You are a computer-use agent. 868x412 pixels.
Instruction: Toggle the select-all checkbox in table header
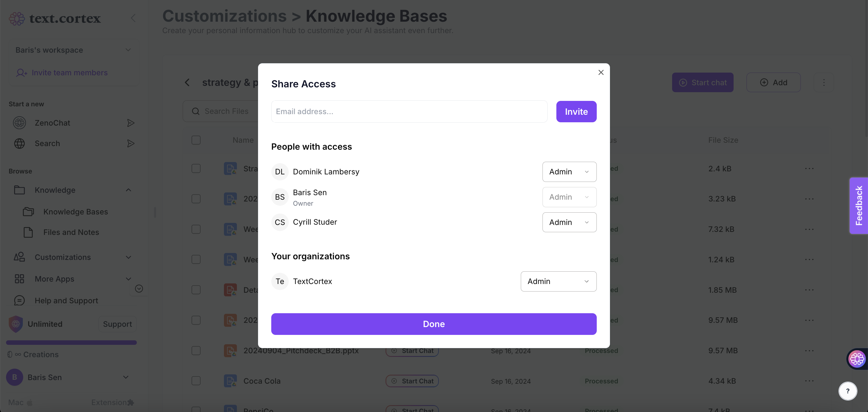pyautogui.click(x=196, y=140)
